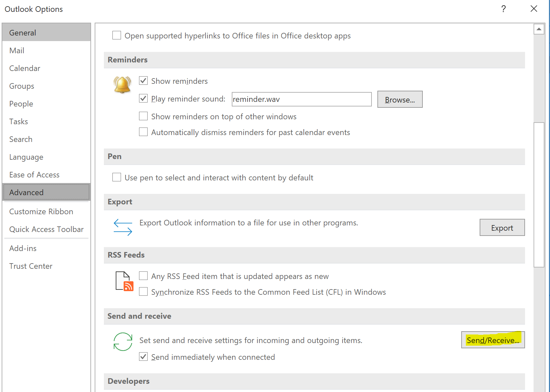Image resolution: width=550 pixels, height=392 pixels.
Task: Open the Tasks options category
Action: tap(46, 121)
